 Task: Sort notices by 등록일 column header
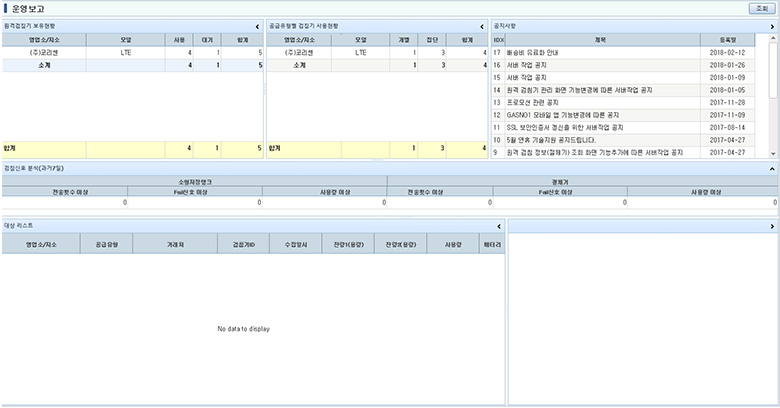pyautogui.click(x=738, y=39)
